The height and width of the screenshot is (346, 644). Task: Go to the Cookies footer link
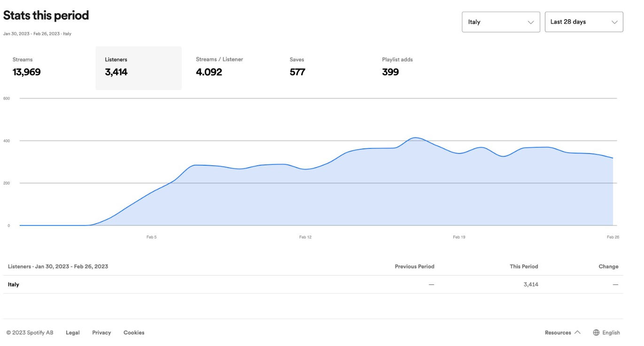[134, 332]
